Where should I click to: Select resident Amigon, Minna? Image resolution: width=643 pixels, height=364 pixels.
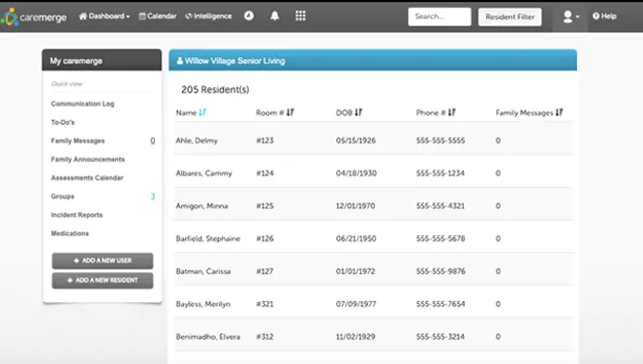[x=201, y=206]
